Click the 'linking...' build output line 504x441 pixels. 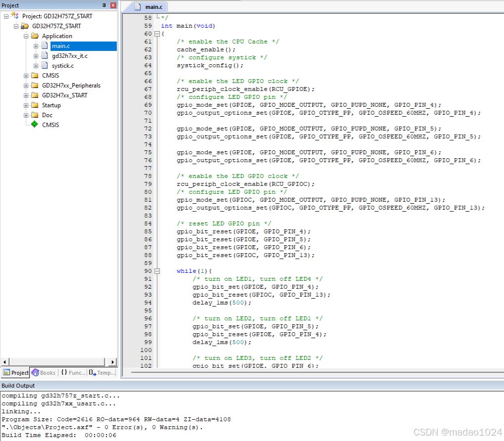(x=21, y=411)
